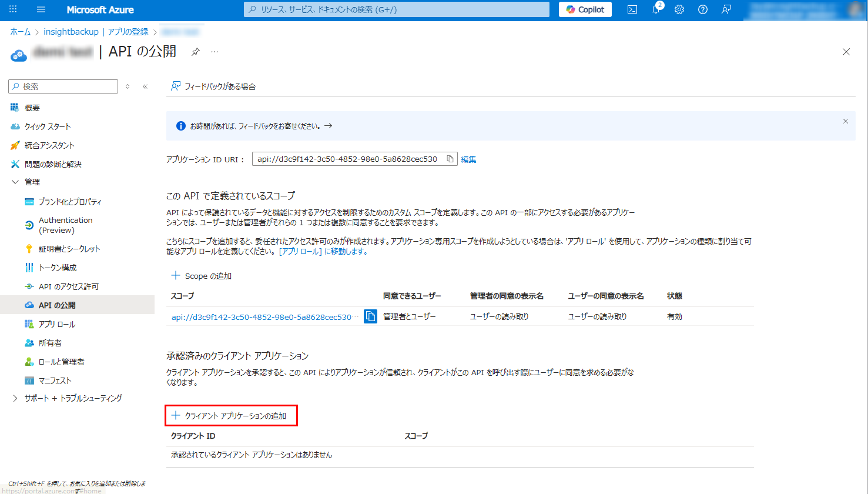Copy the Application ID URI
The width and height of the screenshot is (868, 494).
pyautogui.click(x=450, y=159)
